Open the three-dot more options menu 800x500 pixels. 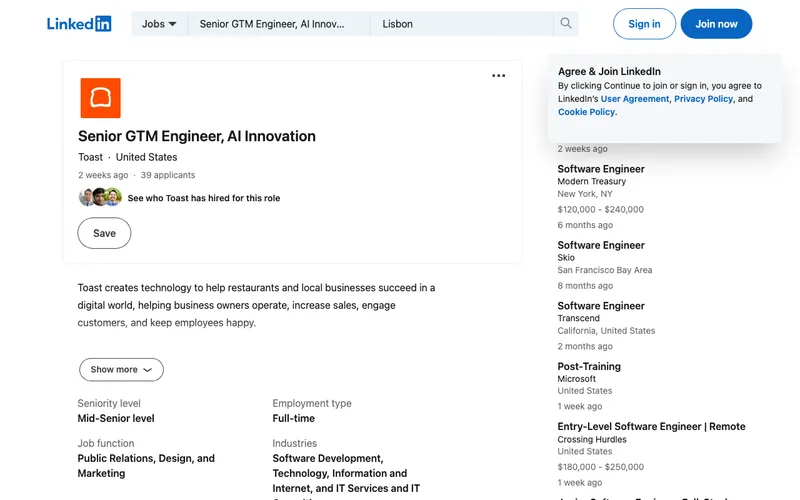tap(498, 76)
